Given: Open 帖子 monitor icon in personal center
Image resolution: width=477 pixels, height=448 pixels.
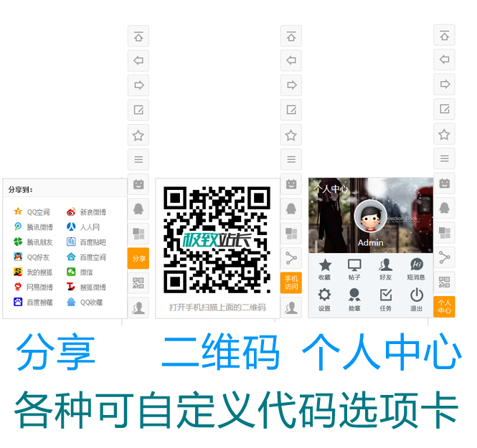Looking at the screenshot, I should [x=354, y=269].
